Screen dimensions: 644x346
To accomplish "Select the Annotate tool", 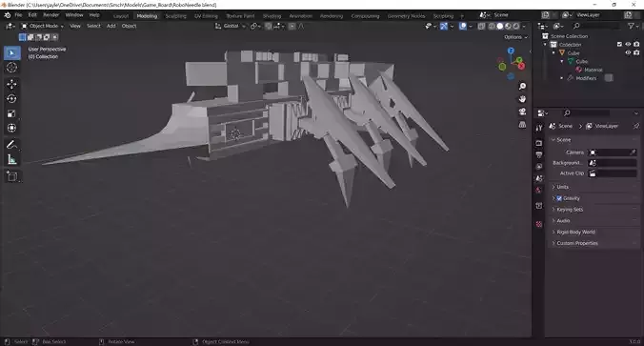I will pos(12,145).
